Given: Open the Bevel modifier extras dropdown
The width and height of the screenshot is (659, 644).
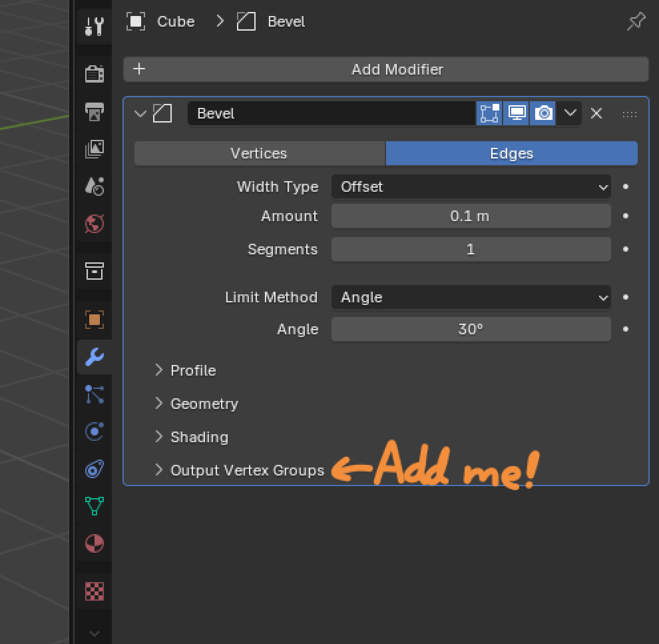Looking at the screenshot, I should coord(570,113).
